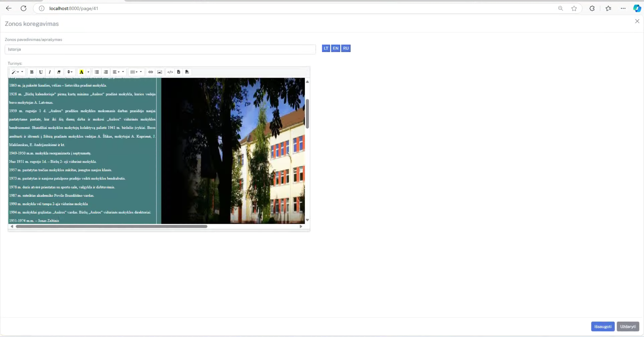Click the Uždaryti close button
This screenshot has height=337, width=644.
tap(628, 326)
